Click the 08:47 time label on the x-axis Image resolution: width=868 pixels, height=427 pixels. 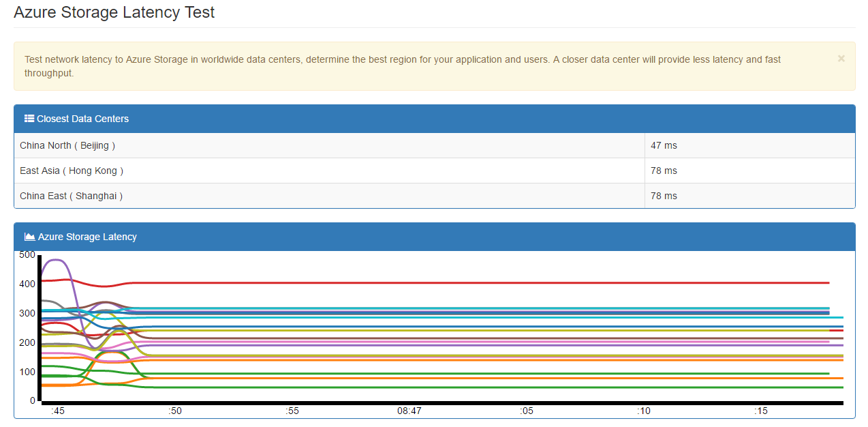pyautogui.click(x=409, y=411)
